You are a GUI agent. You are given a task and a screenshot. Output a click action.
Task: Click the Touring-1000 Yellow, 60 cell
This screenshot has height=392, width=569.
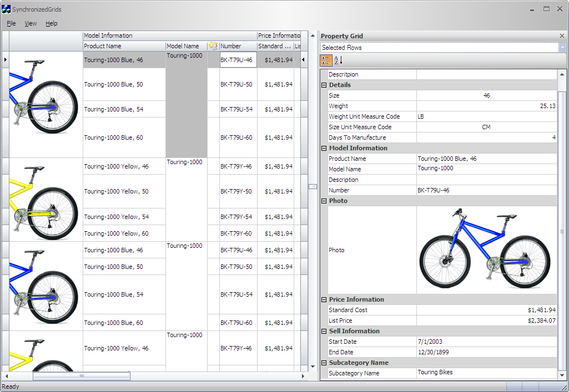[x=124, y=233]
